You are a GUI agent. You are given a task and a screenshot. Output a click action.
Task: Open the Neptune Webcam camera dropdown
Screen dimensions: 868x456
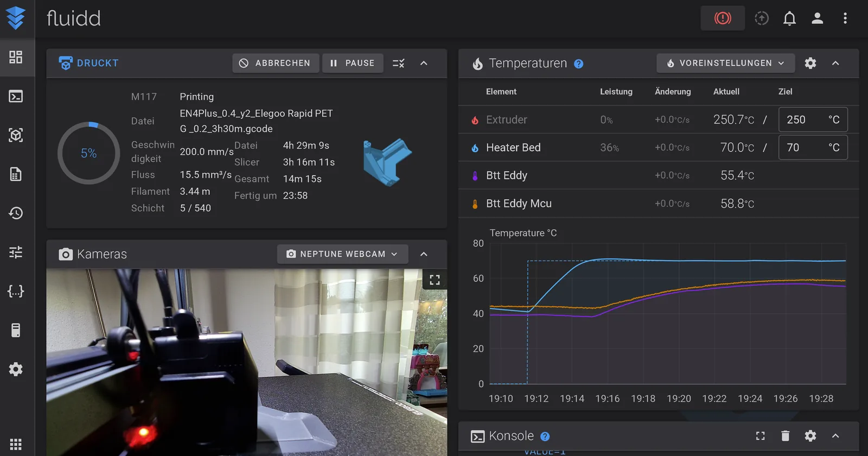(343, 254)
